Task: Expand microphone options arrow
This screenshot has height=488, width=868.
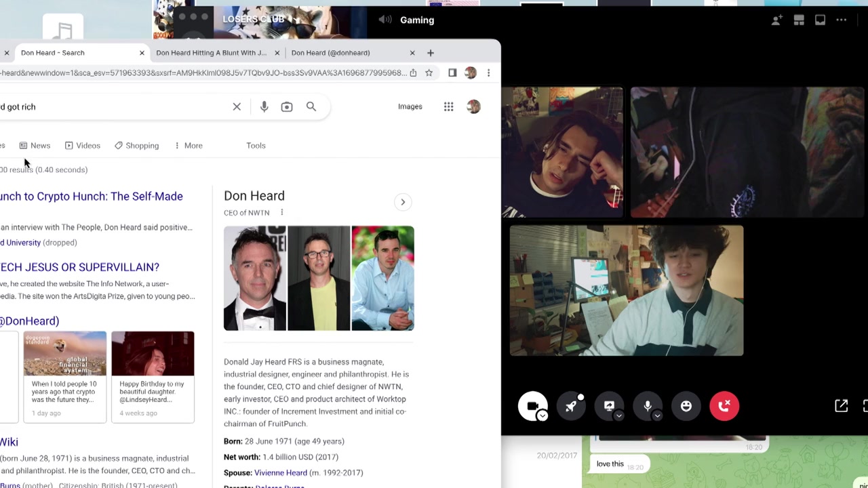Action: [x=657, y=415]
